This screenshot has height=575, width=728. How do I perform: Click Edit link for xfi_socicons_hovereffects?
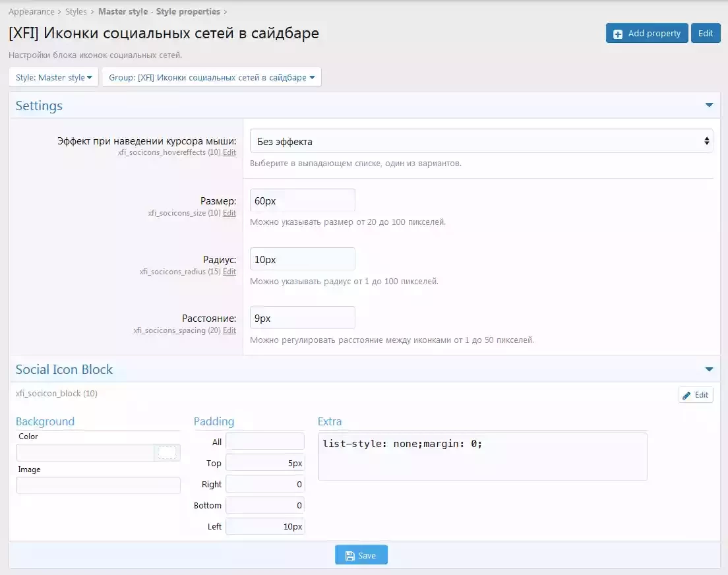point(229,152)
